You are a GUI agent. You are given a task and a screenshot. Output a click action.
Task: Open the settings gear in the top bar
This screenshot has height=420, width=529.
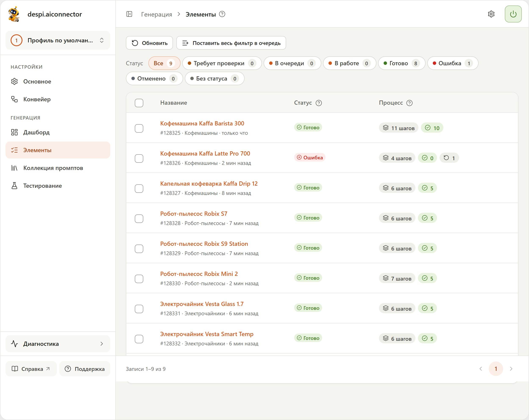coord(491,14)
